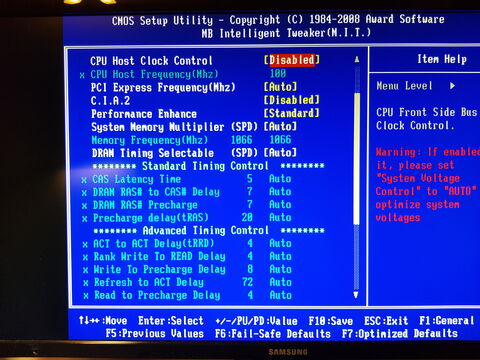Click Enter:Select hint in footer
The image size is (480, 360).
click(171, 321)
